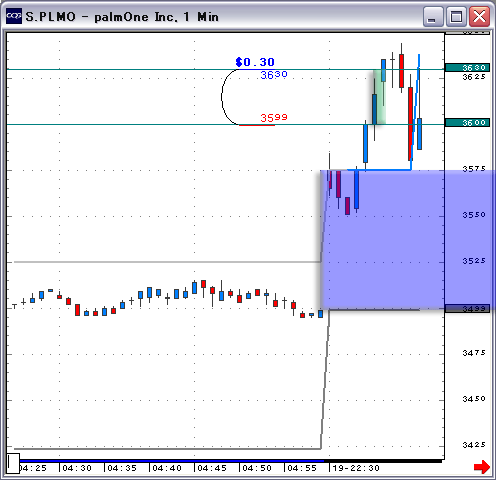
Task: Click the 3450 price axis label
Action: 474,399
